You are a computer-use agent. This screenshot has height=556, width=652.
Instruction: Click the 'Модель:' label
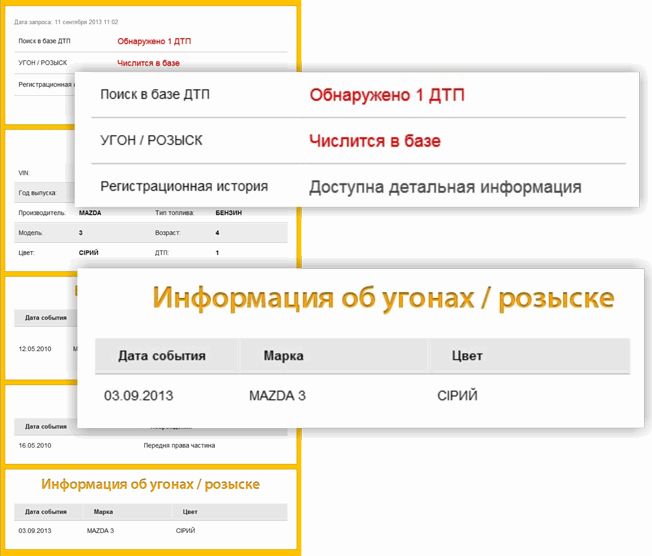(30, 232)
